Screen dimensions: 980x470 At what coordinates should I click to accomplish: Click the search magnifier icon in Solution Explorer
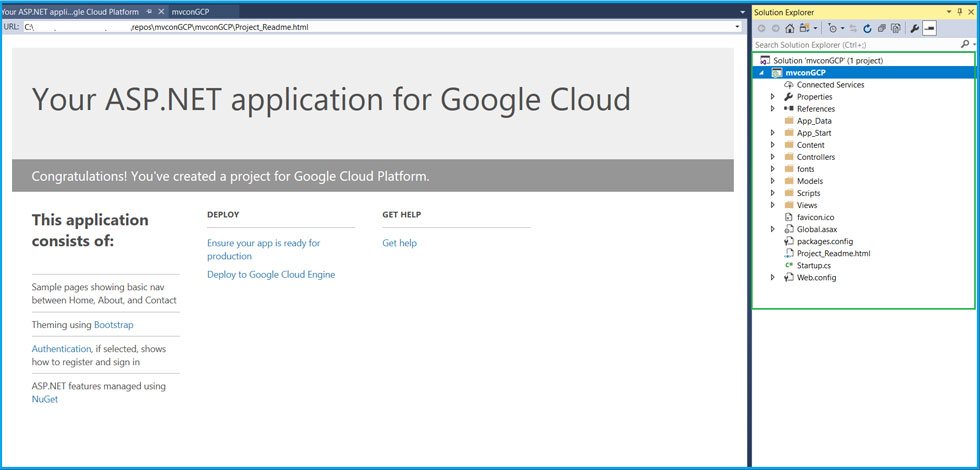pos(964,45)
